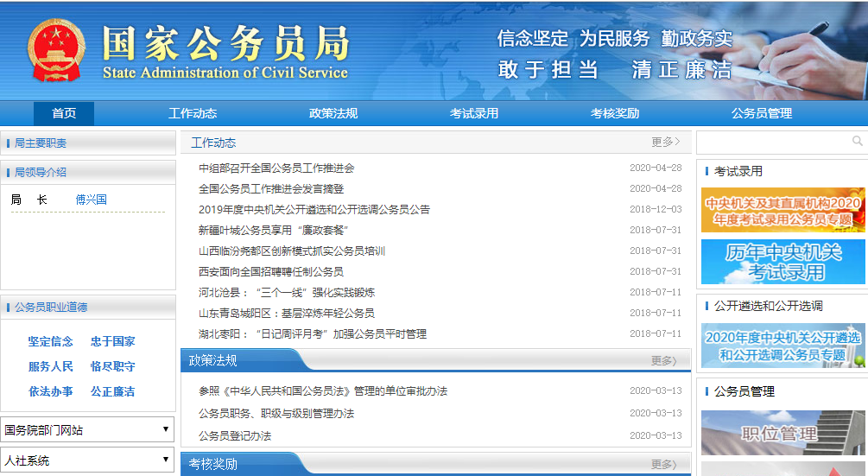Click the 政策法规 section header tab

click(x=212, y=361)
